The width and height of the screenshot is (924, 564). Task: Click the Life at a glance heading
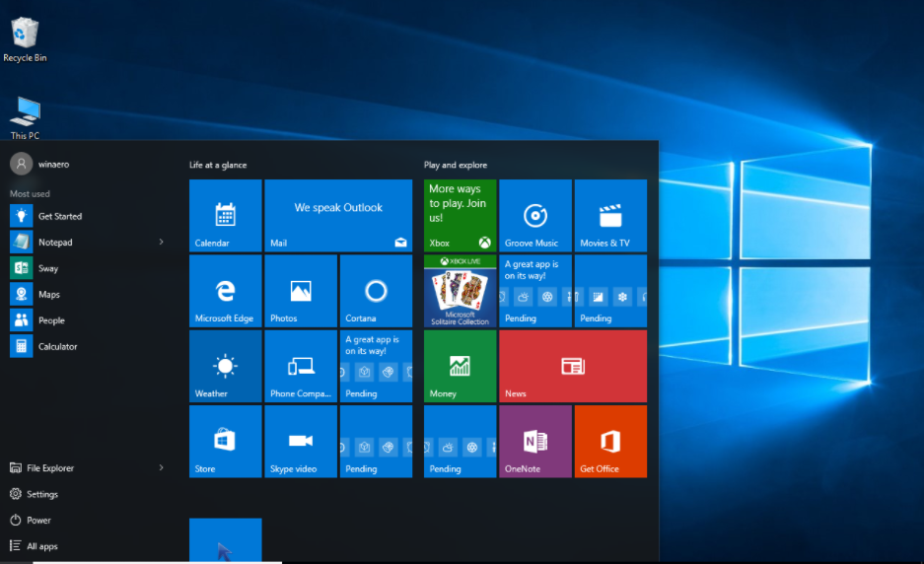[218, 165]
